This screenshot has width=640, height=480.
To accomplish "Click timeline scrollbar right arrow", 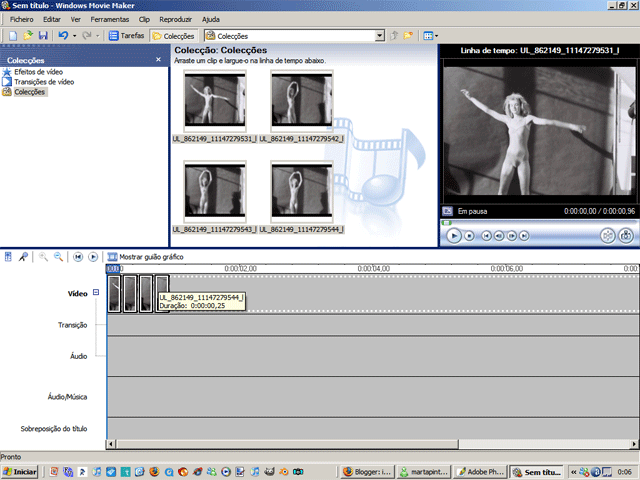I will click(x=634, y=444).
